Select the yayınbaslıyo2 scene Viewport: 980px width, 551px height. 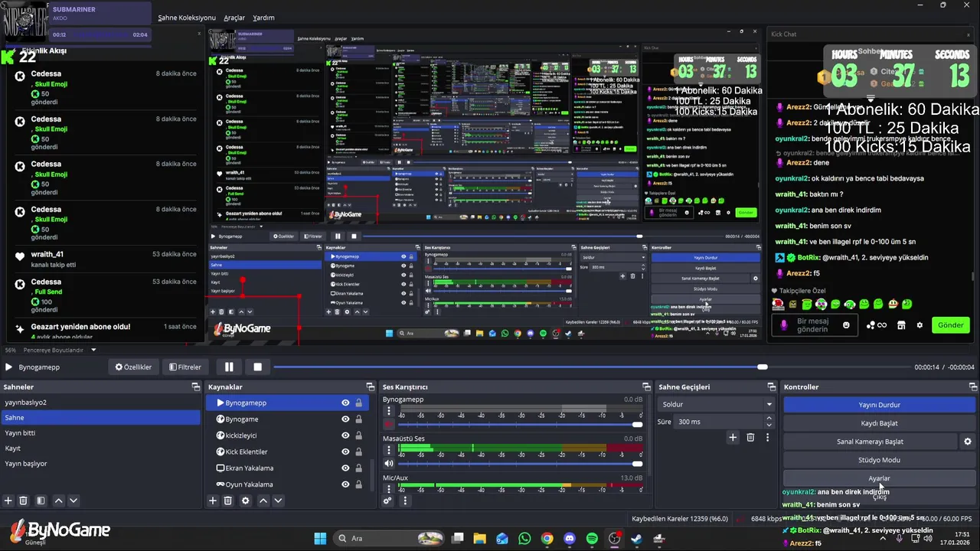tap(100, 403)
